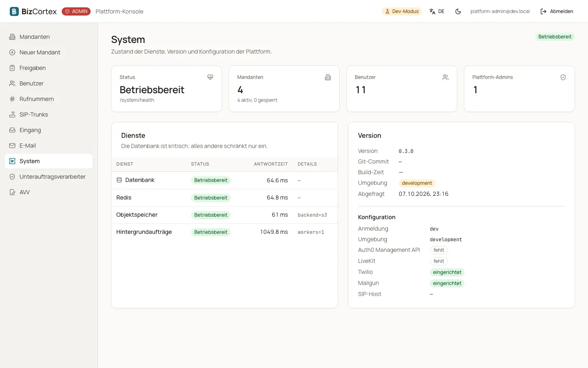Viewport: 588px width, 368px height.
Task: Click the building icon on Mandanten card
Action: click(328, 77)
